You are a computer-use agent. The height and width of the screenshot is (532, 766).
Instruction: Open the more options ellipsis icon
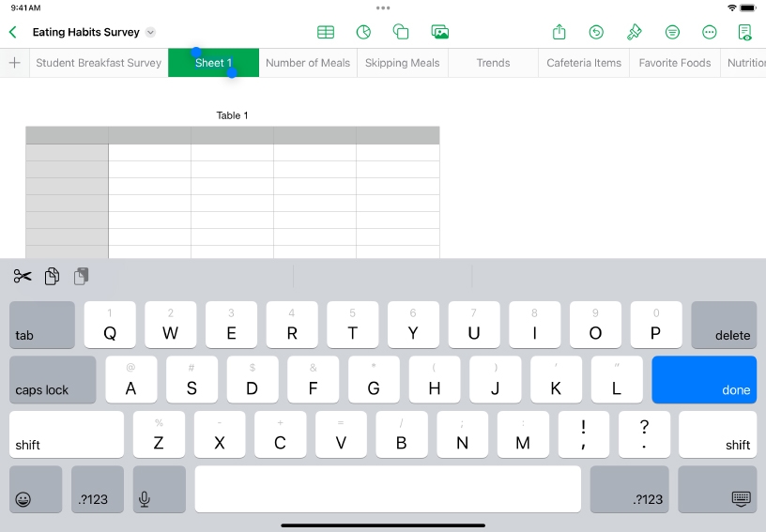coord(710,32)
